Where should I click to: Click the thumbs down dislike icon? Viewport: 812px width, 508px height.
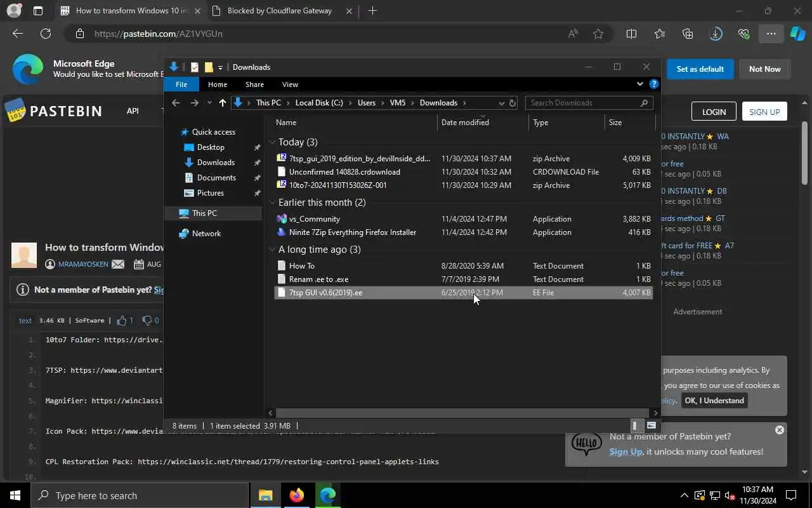click(147, 320)
